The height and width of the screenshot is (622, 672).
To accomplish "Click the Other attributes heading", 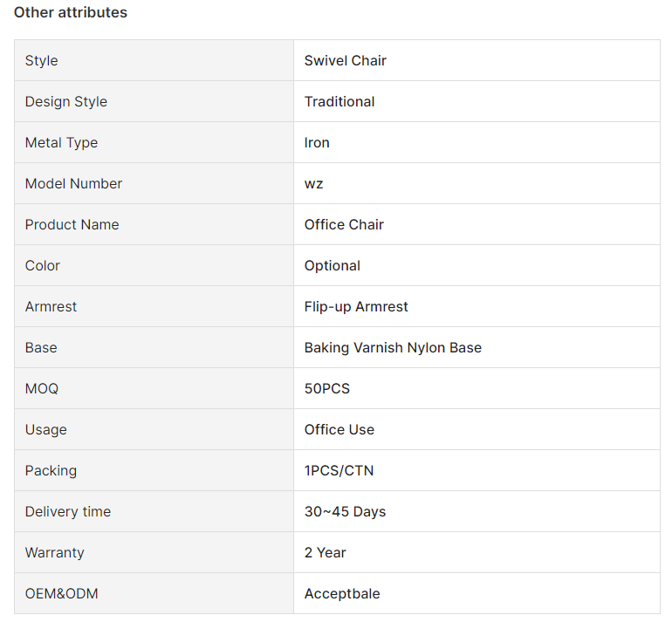I will (71, 12).
